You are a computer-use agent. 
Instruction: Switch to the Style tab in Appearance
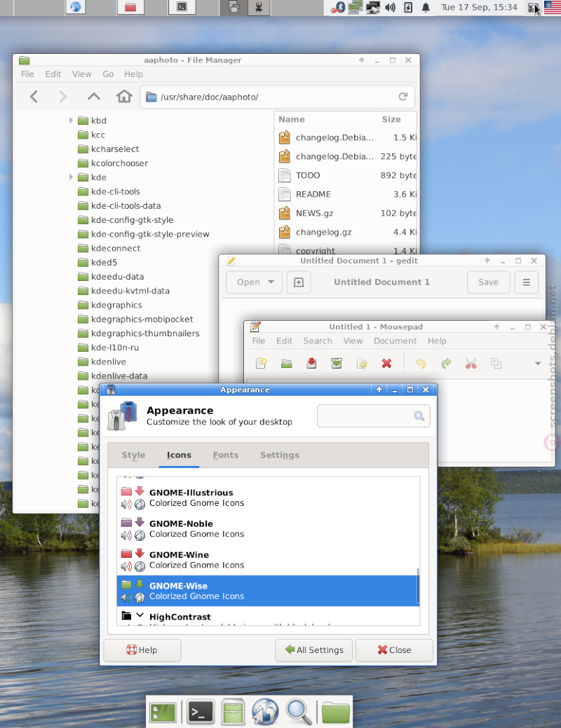(133, 455)
